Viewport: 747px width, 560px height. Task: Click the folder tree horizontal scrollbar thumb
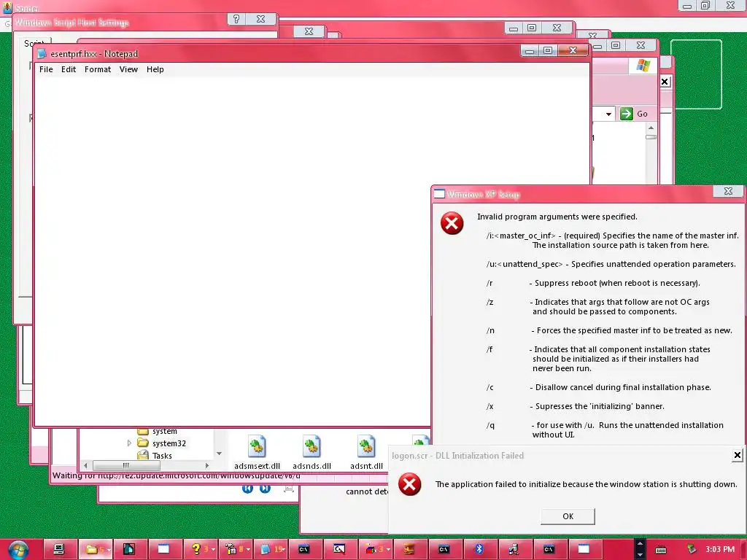125,465
